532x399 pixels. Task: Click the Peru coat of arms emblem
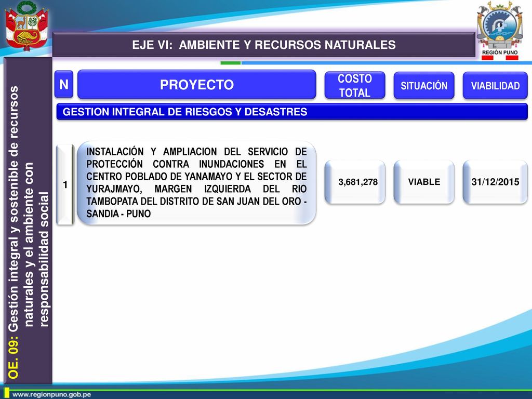tap(27, 26)
